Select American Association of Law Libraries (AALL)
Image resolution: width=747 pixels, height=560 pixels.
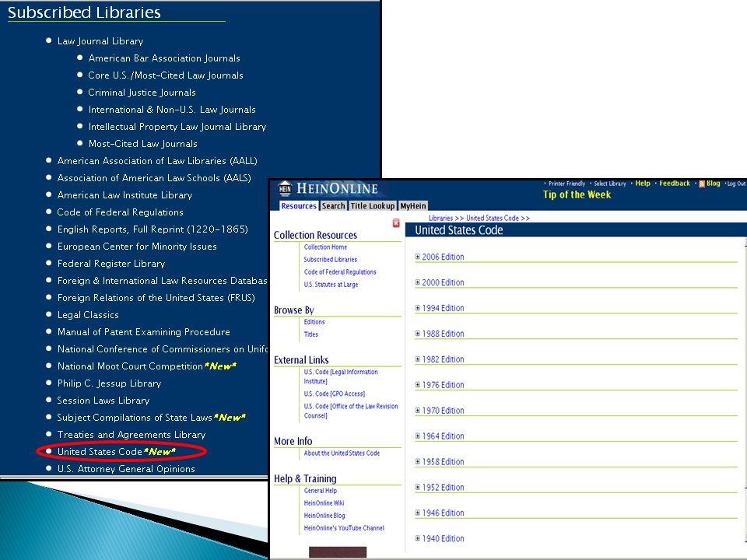point(157,161)
